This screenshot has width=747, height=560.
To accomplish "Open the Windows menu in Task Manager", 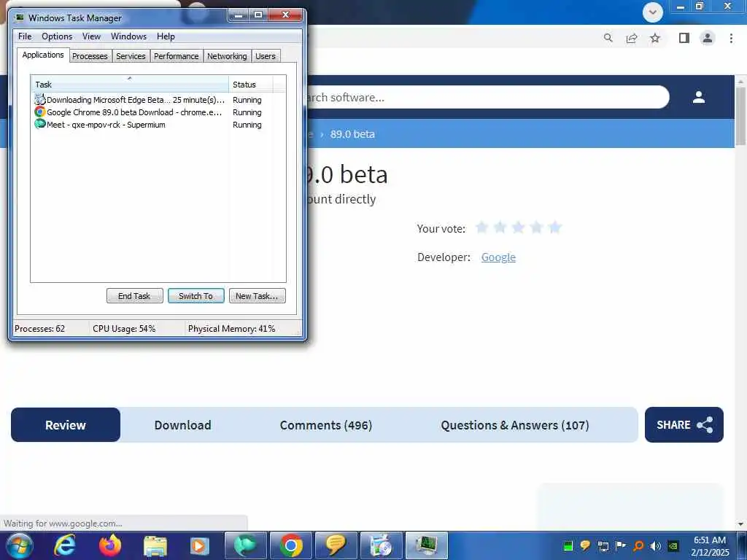I will click(x=128, y=36).
